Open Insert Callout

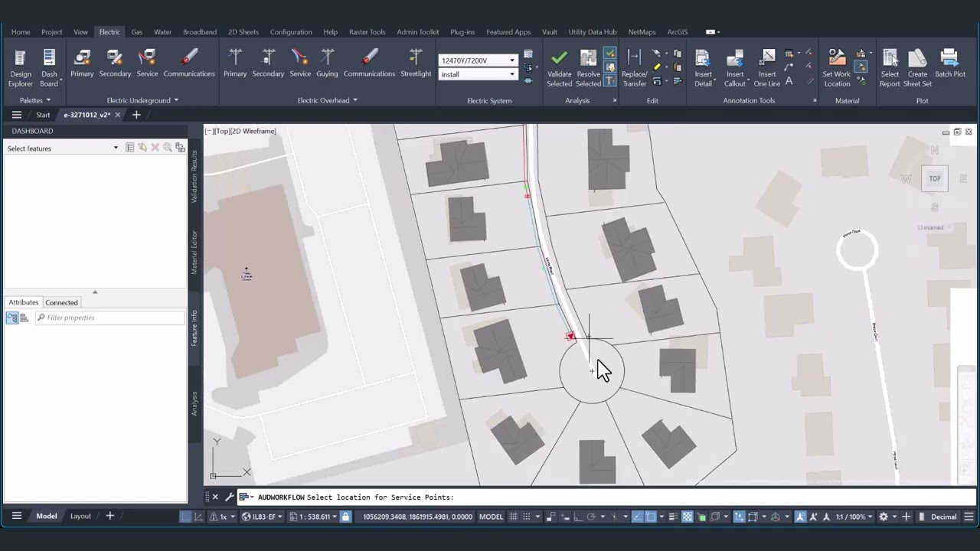coord(735,68)
